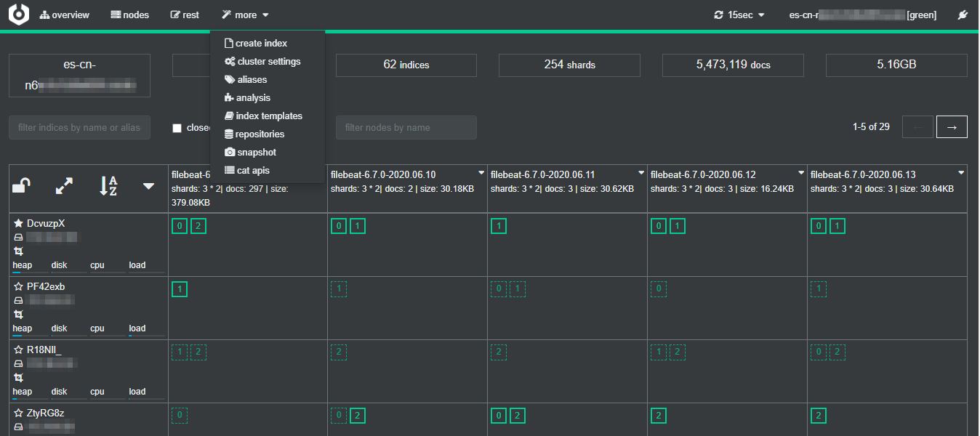Viewport: 980px width, 436px height.
Task: Click the overview sitemap icon
Action: click(46, 14)
